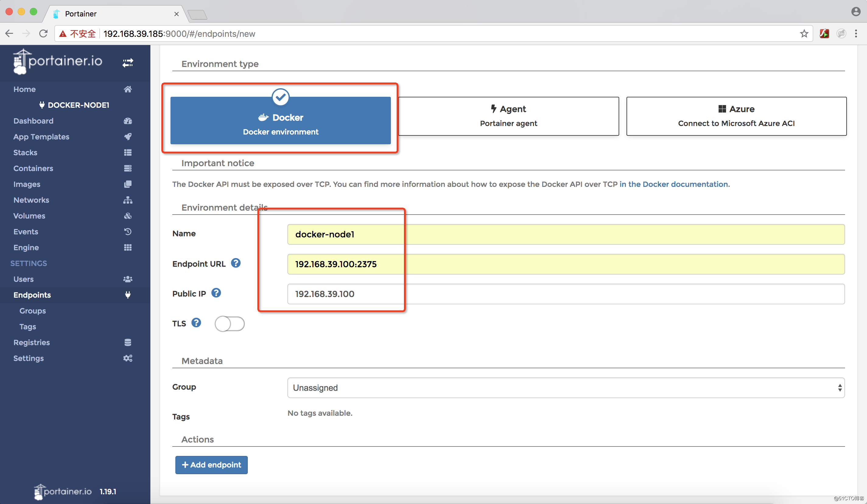Bookmark this page with the star icon
This screenshot has height=504, width=867.
point(804,34)
